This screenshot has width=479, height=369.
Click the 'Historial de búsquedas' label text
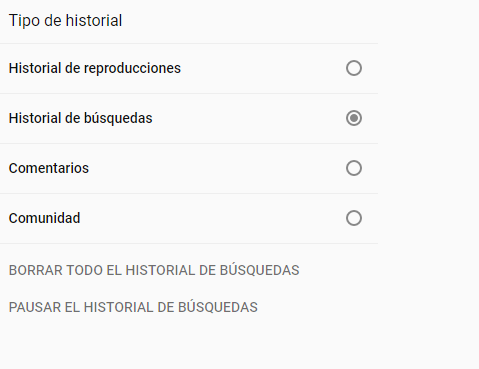click(x=80, y=118)
